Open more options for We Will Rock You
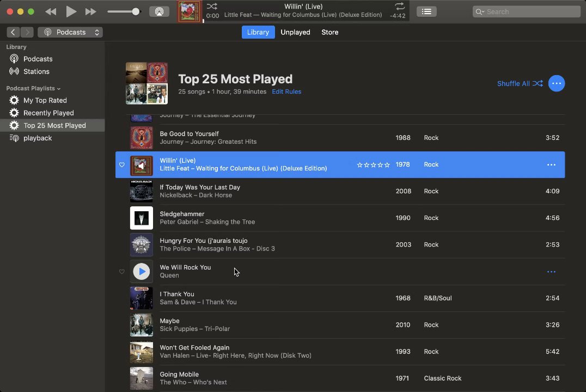This screenshot has height=392, width=586. (551, 272)
